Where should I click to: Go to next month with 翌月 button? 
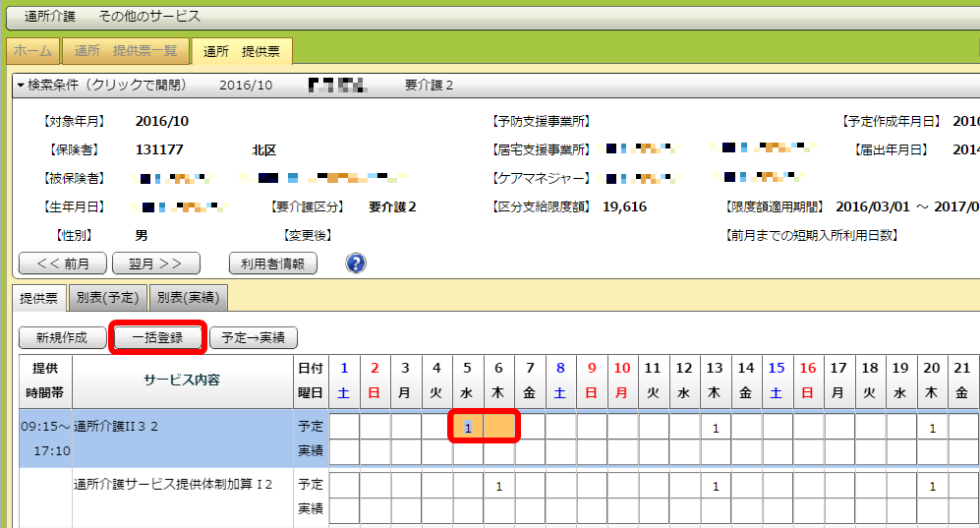tap(156, 264)
